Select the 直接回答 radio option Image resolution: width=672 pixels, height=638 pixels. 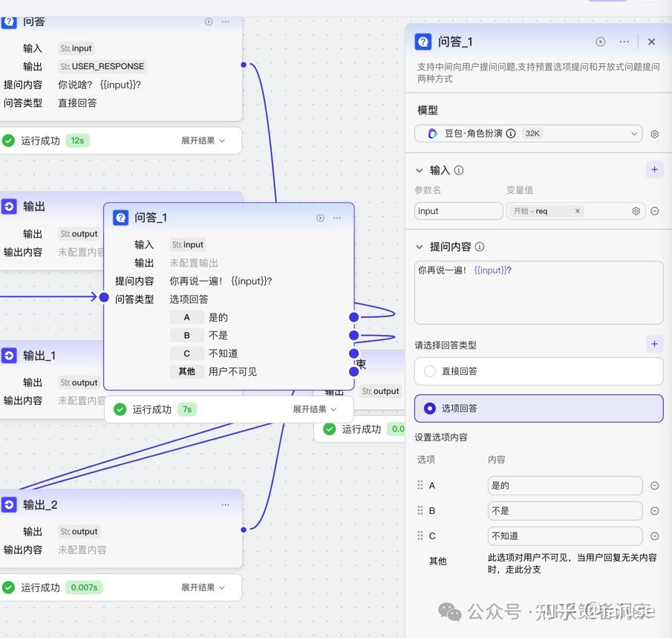430,371
